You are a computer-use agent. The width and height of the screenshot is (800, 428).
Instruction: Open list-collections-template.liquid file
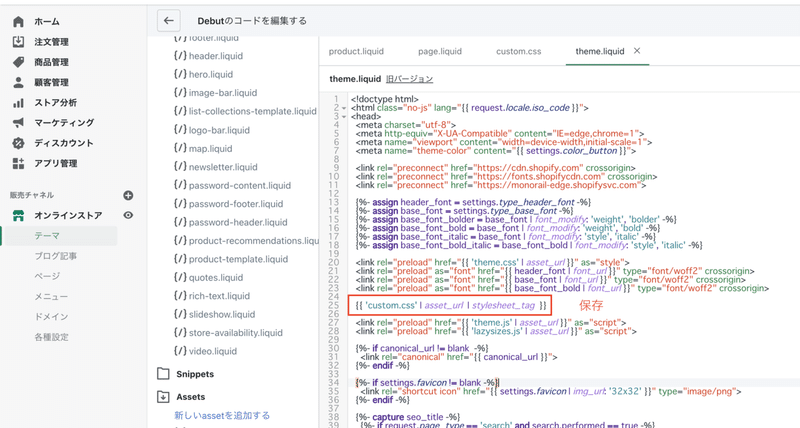point(253,111)
